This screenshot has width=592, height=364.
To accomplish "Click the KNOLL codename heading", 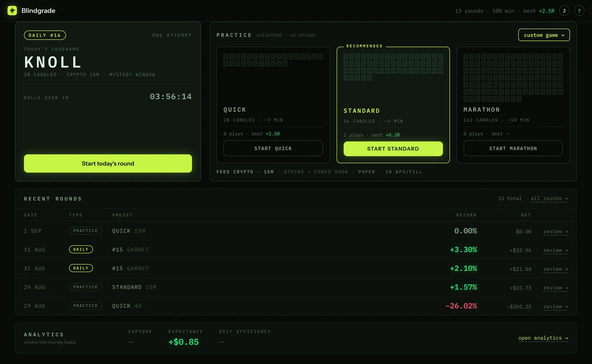I will pos(53,62).
